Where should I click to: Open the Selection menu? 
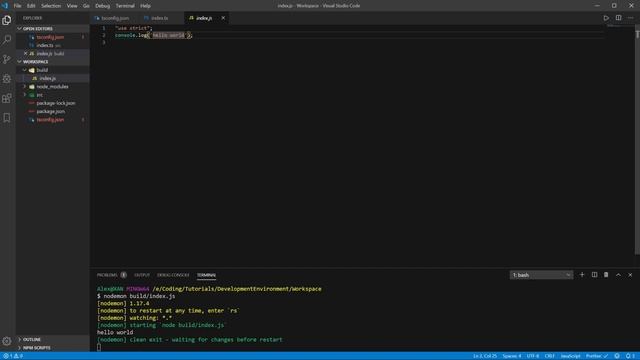tap(51, 6)
